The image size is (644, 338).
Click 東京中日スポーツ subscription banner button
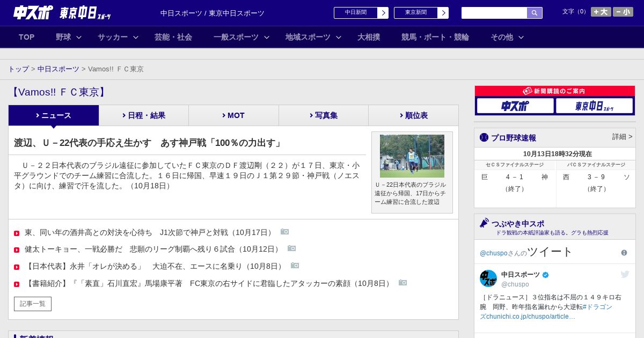pyautogui.click(x=594, y=106)
